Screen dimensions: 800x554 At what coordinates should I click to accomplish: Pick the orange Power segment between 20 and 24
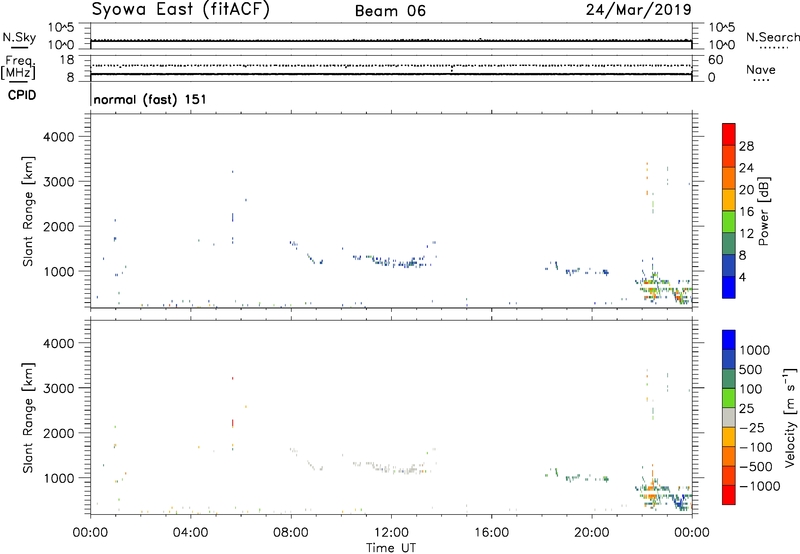pyautogui.click(x=729, y=178)
